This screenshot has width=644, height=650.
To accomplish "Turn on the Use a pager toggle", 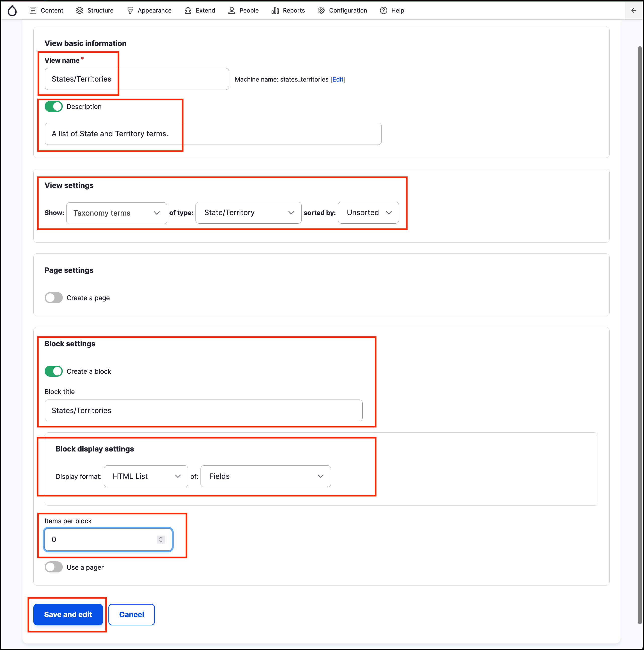I will (53, 567).
